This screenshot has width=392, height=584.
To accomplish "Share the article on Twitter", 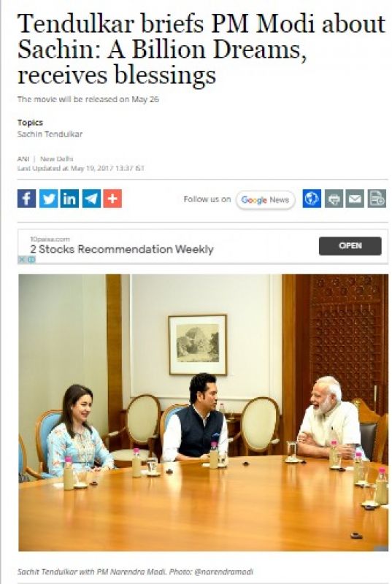I will click(x=48, y=199).
